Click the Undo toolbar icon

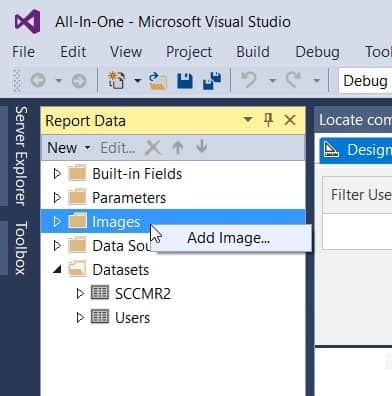249,80
